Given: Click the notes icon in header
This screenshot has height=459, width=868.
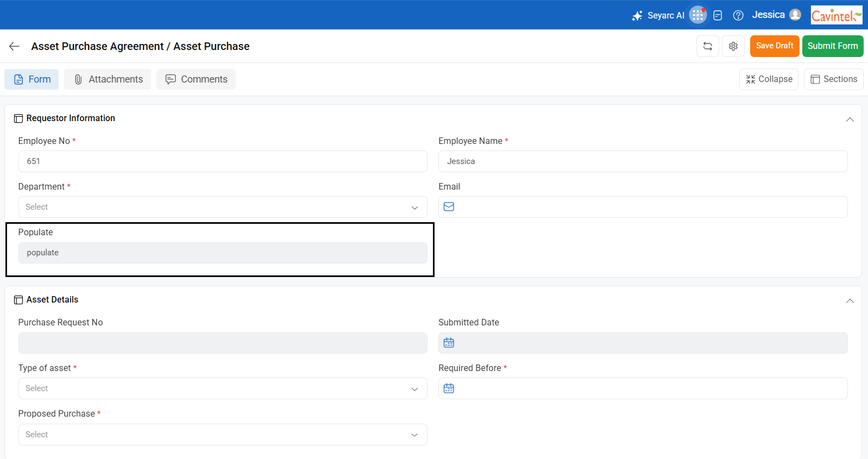Looking at the screenshot, I should point(718,15).
